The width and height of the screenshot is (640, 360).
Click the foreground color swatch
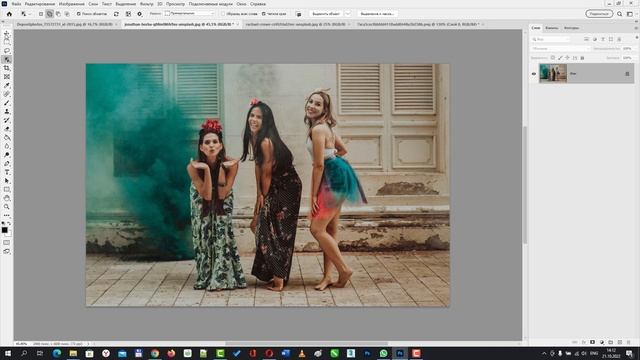pos(4,230)
